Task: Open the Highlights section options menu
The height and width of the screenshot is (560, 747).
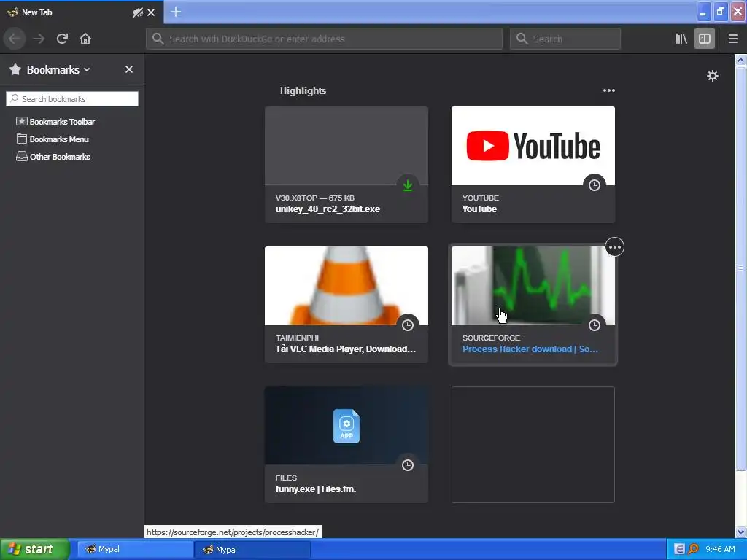Action: (609, 90)
